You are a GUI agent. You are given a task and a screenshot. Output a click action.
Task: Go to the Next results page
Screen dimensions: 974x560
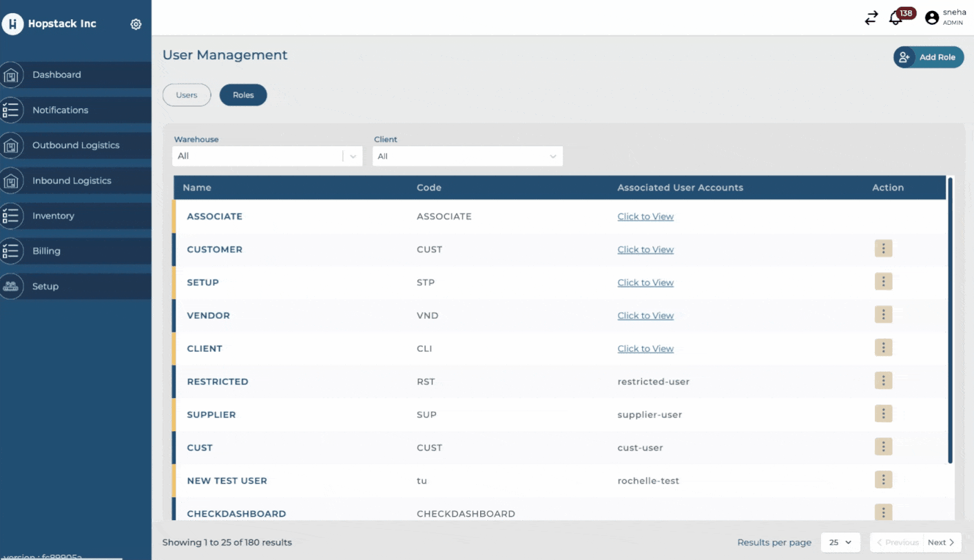(940, 543)
